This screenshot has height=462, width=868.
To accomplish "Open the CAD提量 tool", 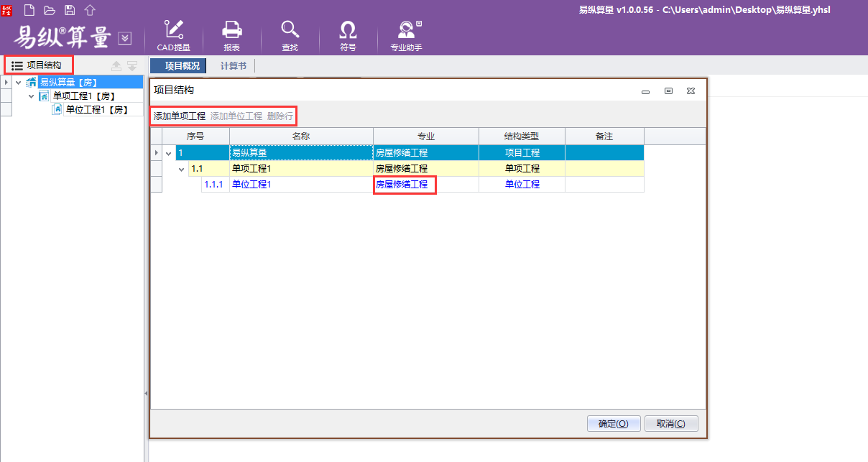I will point(174,35).
